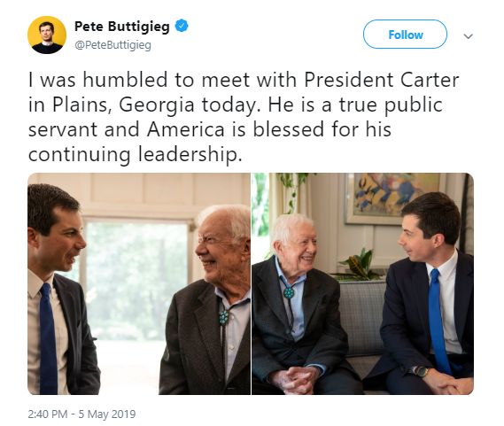Click the turquoise bolo tie in right photo
Image resolution: width=504 pixels, height=426 pixels.
point(289,292)
